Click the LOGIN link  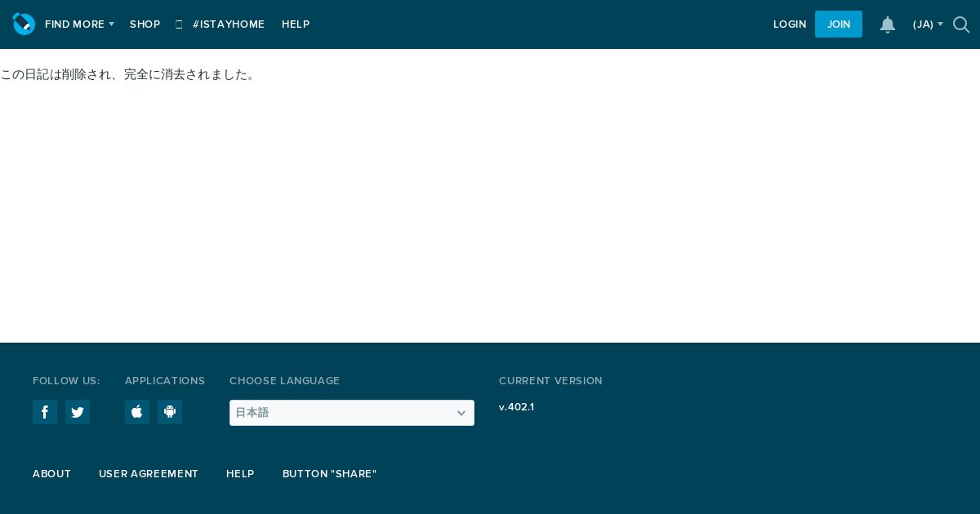click(x=790, y=24)
